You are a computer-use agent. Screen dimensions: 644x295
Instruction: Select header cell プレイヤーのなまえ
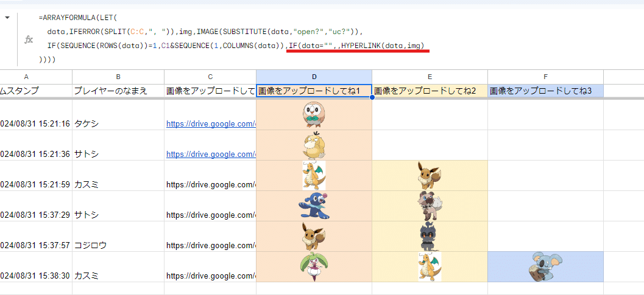coord(118,91)
